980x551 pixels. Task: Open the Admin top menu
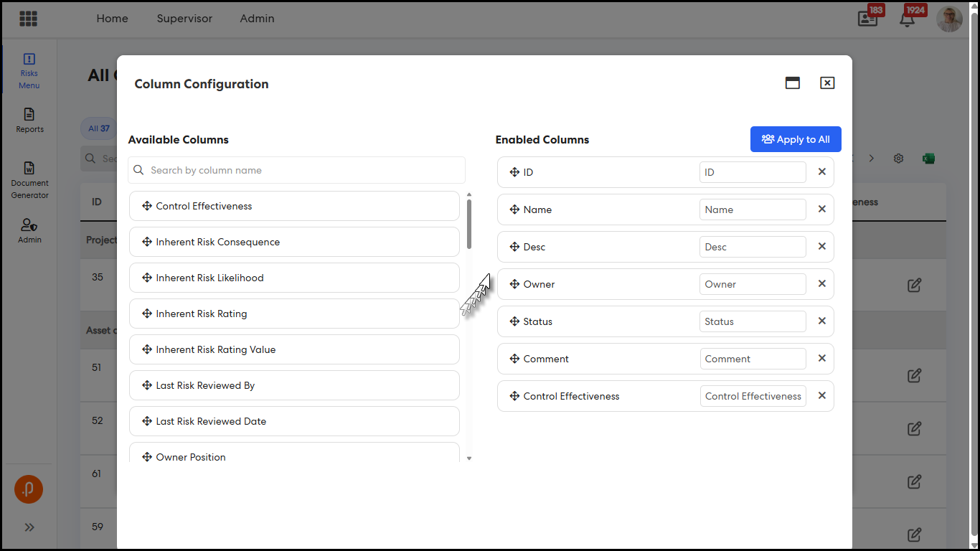(x=257, y=19)
